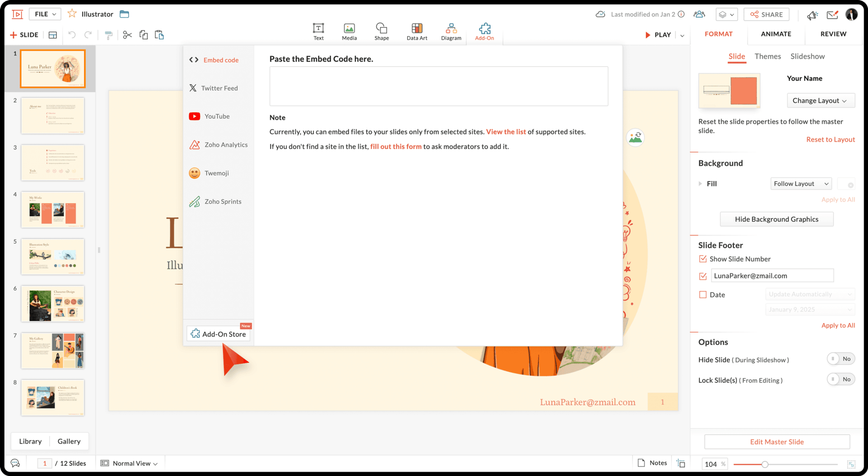This screenshot has height=476, width=868.
Task: Open the Shape tool
Action: (381, 32)
